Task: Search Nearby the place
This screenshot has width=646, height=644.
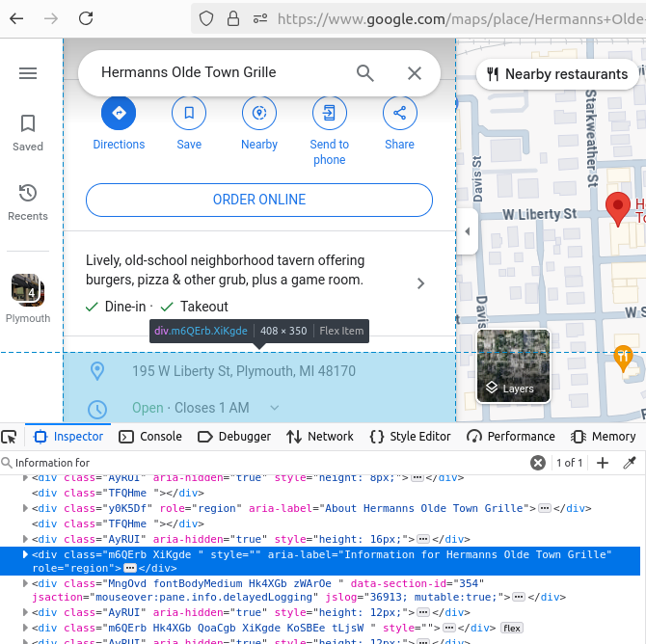Action: pos(259,123)
